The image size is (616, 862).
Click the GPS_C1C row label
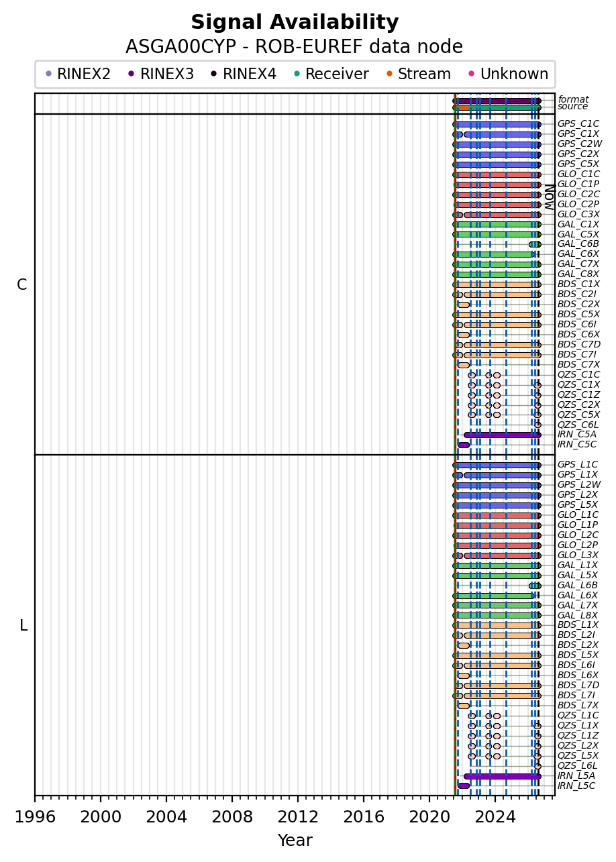coord(578,124)
